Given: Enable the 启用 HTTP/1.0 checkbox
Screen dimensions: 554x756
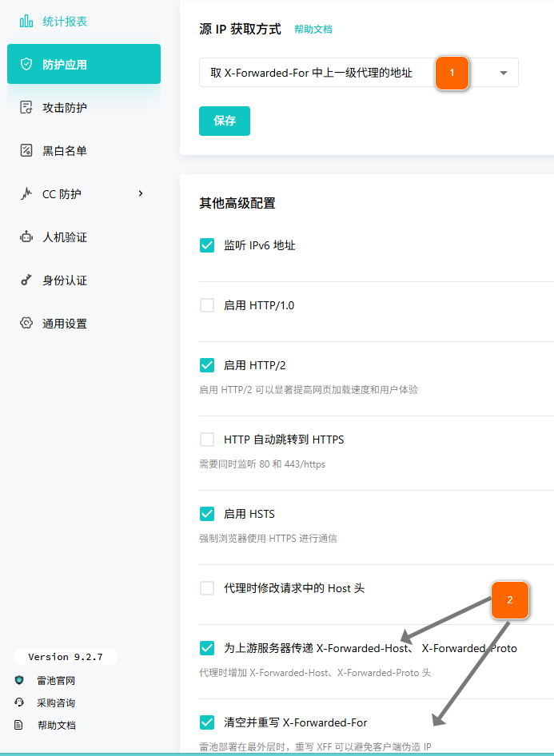Looking at the screenshot, I should click(207, 305).
